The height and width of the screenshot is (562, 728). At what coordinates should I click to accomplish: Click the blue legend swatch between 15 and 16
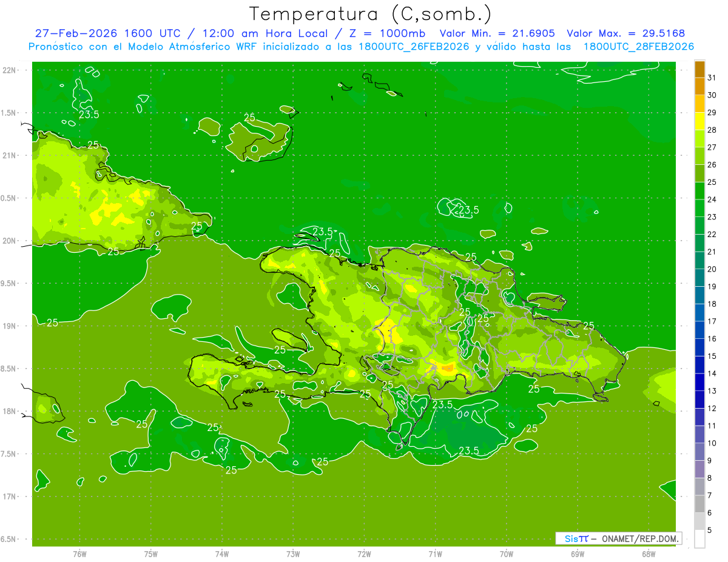(x=699, y=347)
